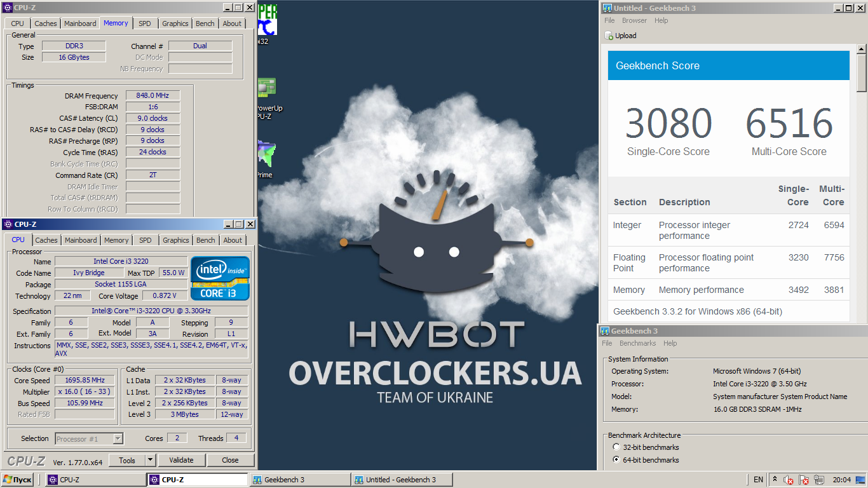Image resolution: width=868 pixels, height=488 pixels.
Task: Click the Upload icon in Geekbench results
Action: [609, 36]
